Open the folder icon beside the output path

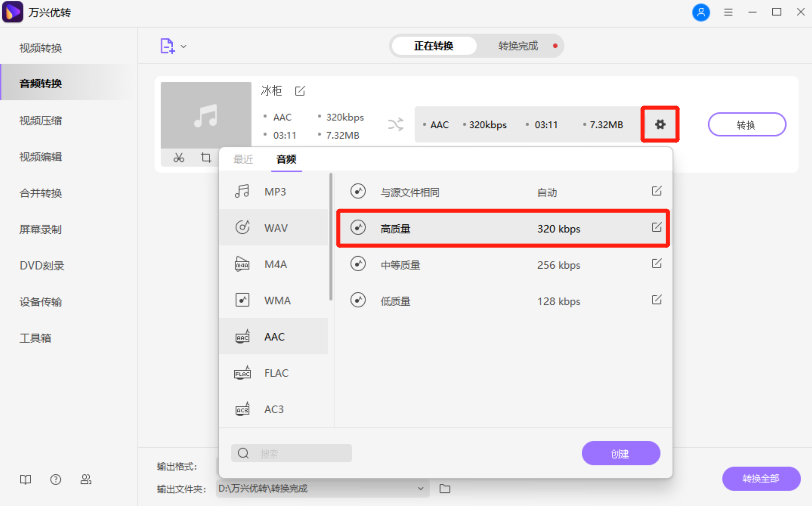click(444, 489)
